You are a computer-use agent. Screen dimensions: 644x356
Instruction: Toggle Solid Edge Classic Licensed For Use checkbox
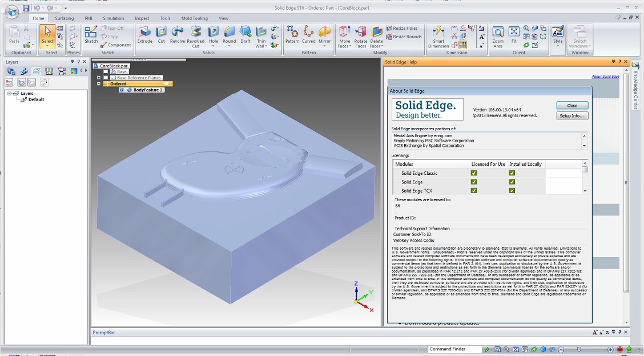point(474,173)
